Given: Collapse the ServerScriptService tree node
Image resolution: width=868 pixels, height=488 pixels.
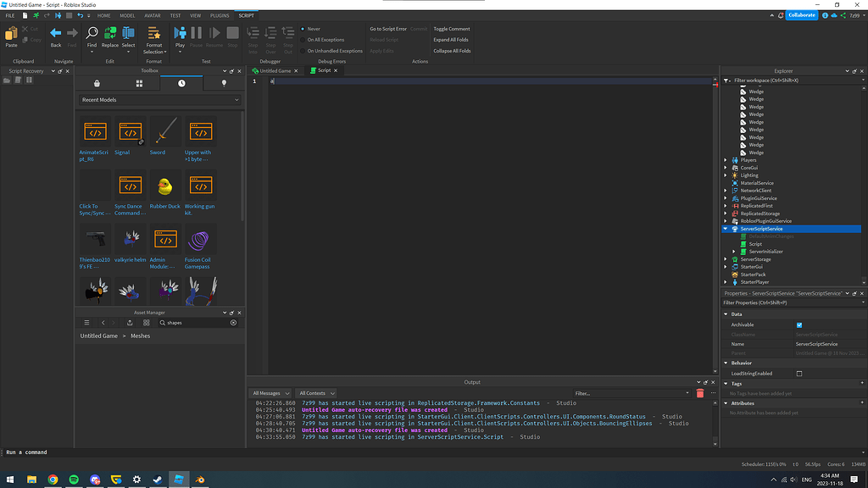Looking at the screenshot, I should (x=725, y=228).
